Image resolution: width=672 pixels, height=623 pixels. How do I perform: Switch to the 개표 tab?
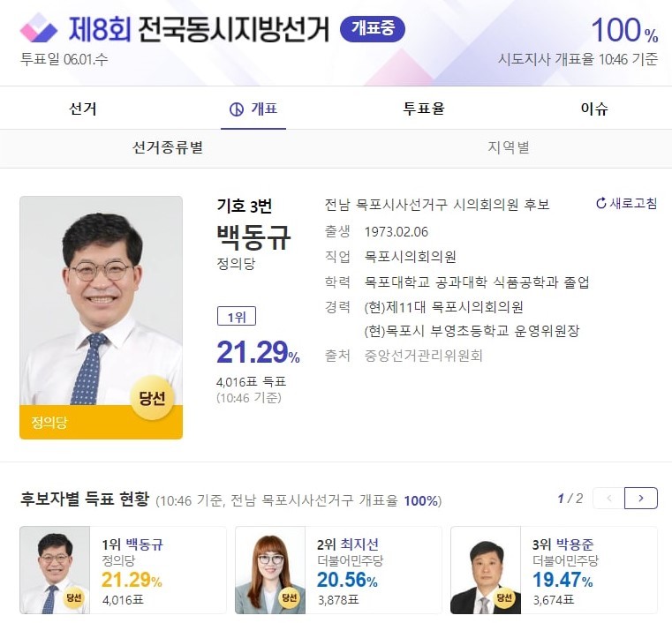tap(253, 109)
